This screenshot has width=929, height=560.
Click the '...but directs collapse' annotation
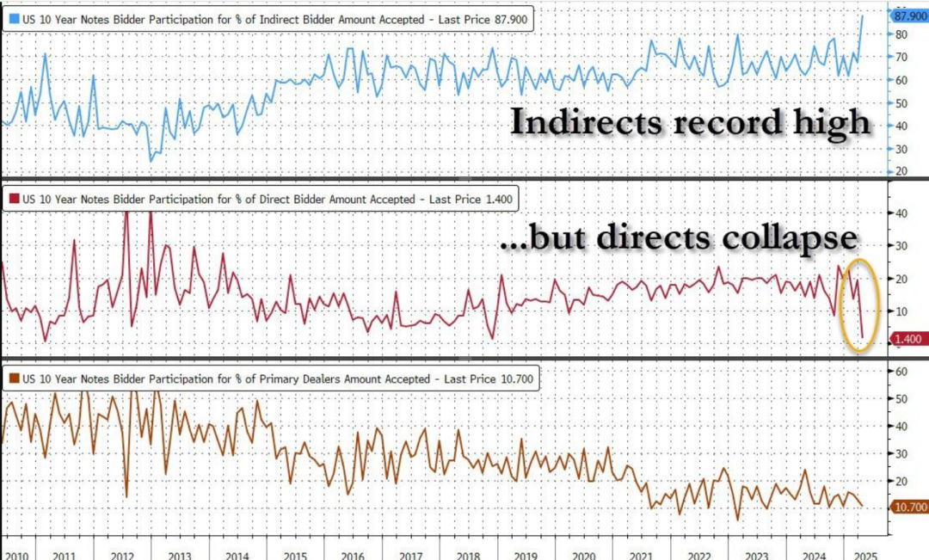click(679, 237)
